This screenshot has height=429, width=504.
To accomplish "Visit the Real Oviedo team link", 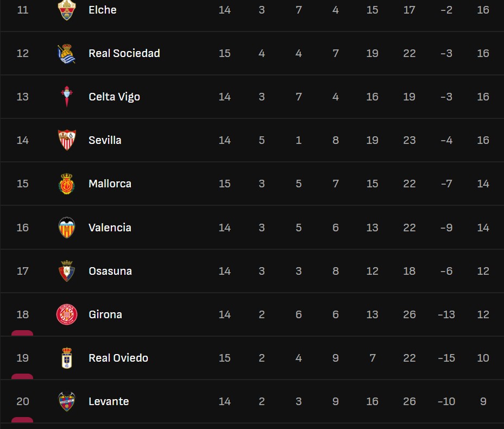I will 118,358.
